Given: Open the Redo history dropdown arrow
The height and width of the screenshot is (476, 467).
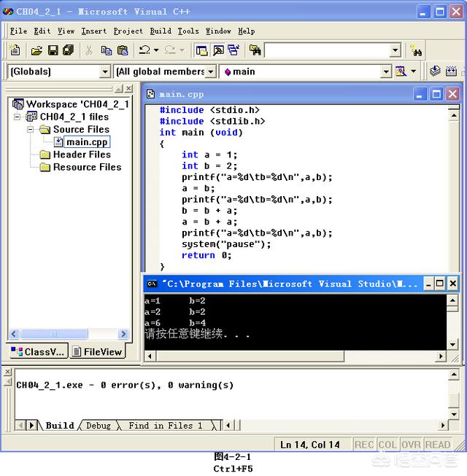Looking at the screenshot, I should pos(182,50).
